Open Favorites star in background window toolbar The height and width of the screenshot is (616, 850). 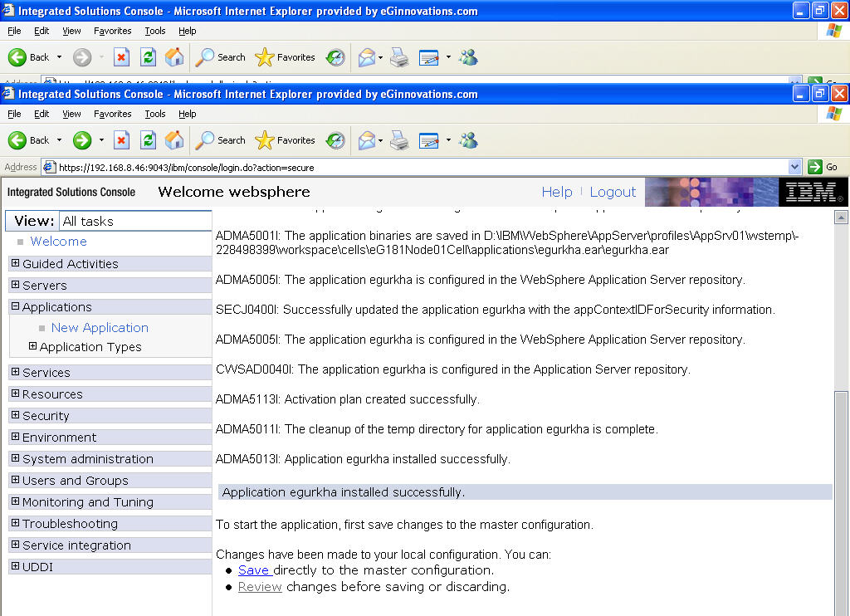point(265,57)
